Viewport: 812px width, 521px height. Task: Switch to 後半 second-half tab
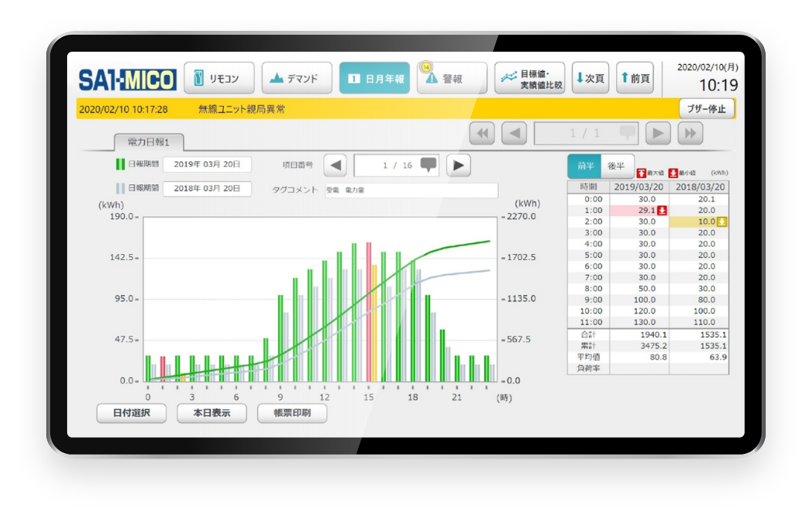coord(616,166)
